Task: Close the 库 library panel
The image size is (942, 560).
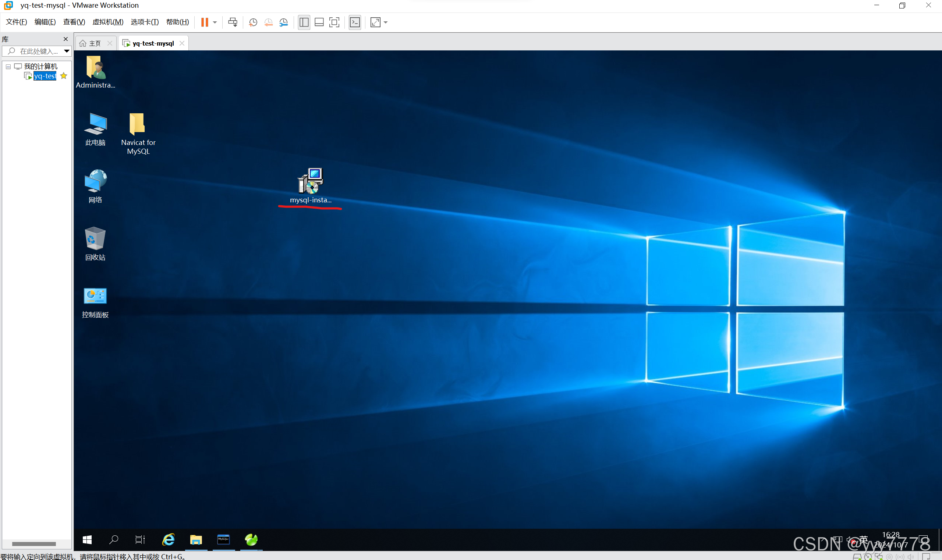Action: [x=65, y=39]
